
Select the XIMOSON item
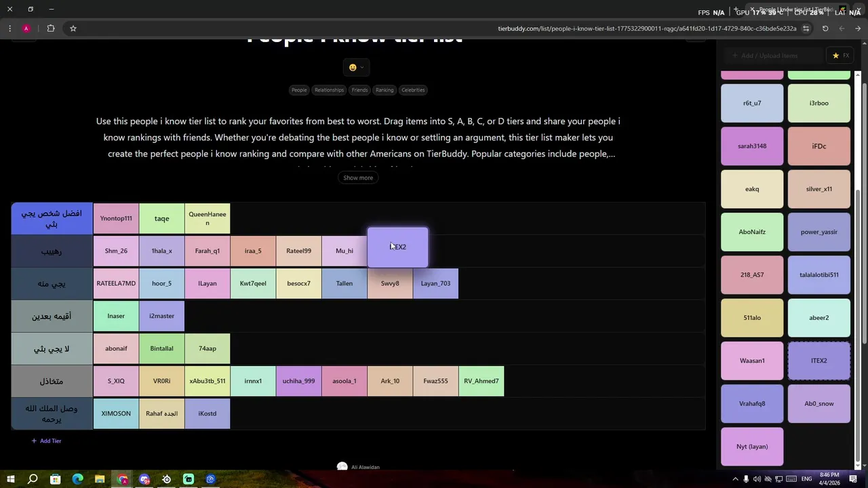tap(116, 413)
